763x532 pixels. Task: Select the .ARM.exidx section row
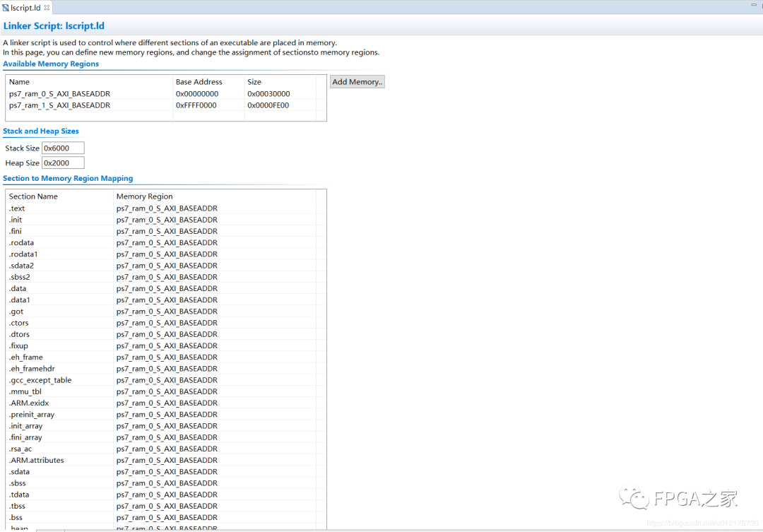point(29,403)
